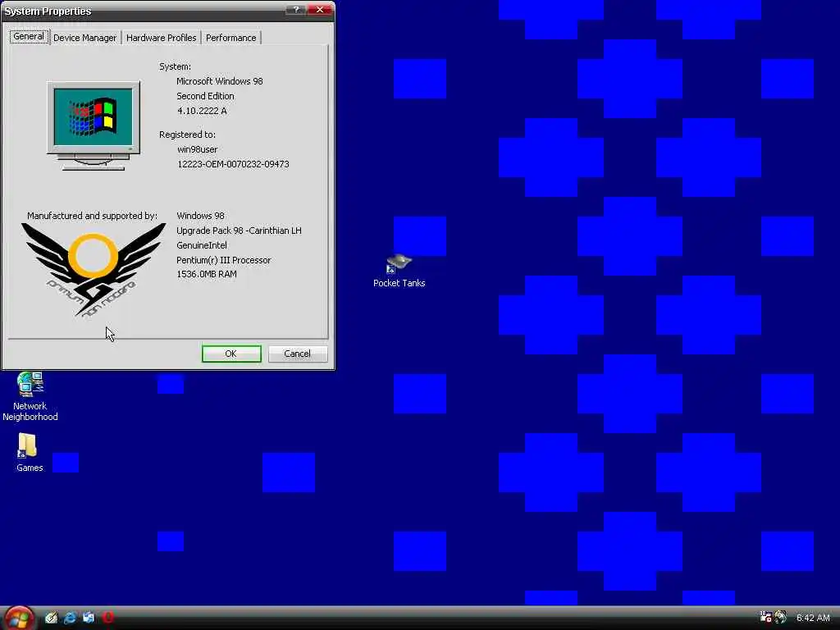Image resolution: width=840 pixels, height=630 pixels.
Task: Click the 'Second Edition' text
Action: pos(205,96)
